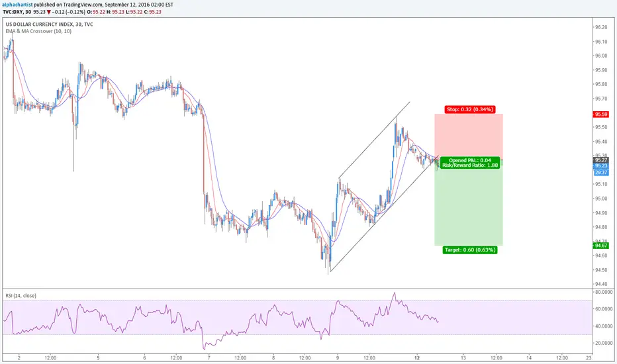
Task: Click the 95.00 price axis label
Action: pyautogui.click(x=601, y=199)
